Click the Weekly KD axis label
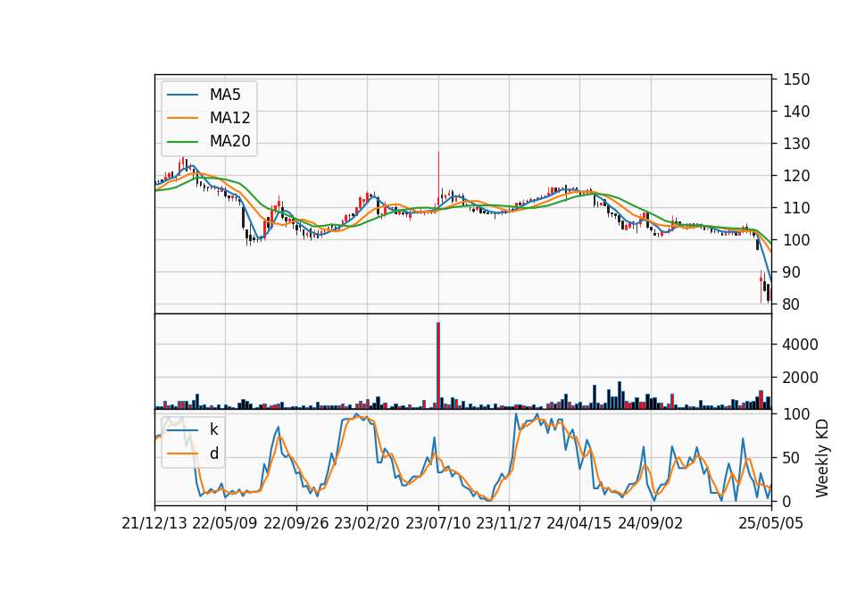This screenshot has height=616, width=857. coord(822,459)
